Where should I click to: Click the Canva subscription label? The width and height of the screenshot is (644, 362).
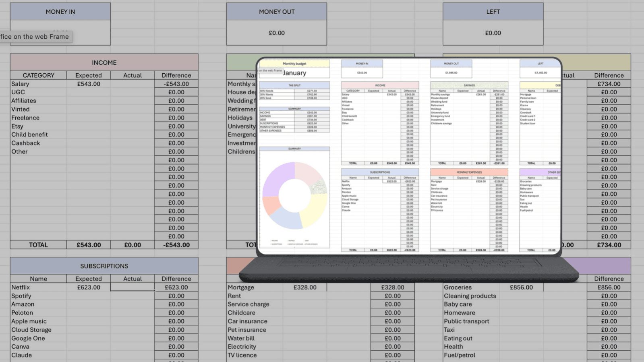click(x=20, y=346)
